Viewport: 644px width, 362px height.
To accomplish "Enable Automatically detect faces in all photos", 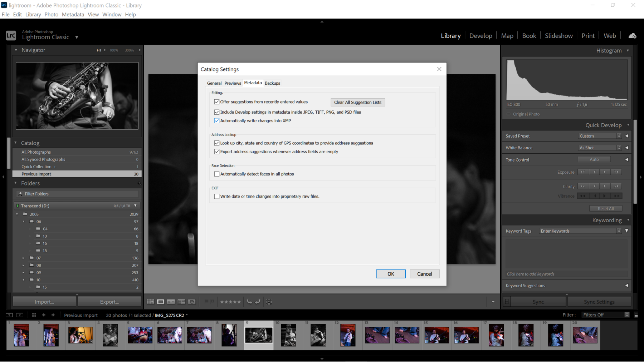I will coord(217,174).
